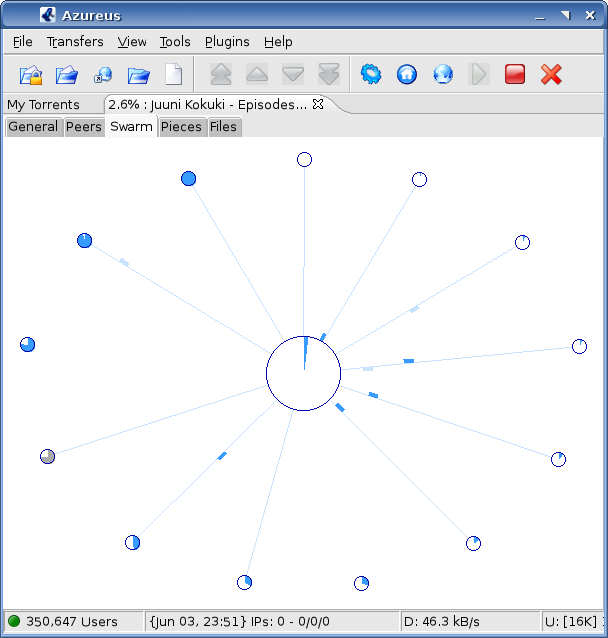Switch to the My Torrents tab
Viewport: 608px width, 638px height.
pos(43,105)
